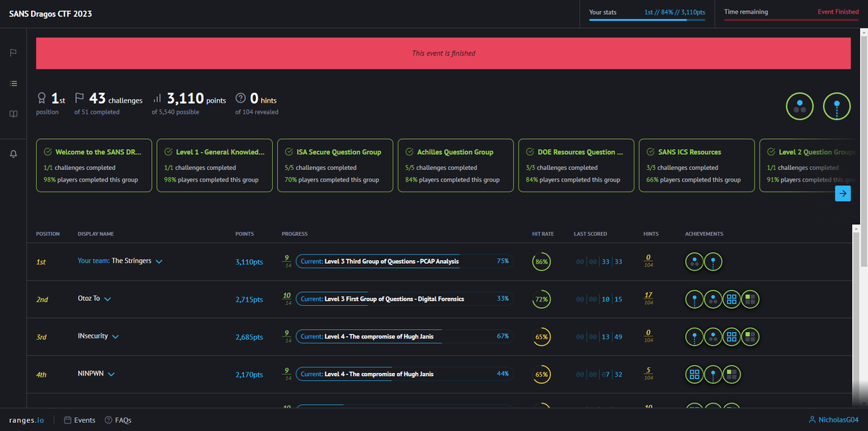Open the Achilles Question Group card
868x431 pixels.
tap(456, 166)
